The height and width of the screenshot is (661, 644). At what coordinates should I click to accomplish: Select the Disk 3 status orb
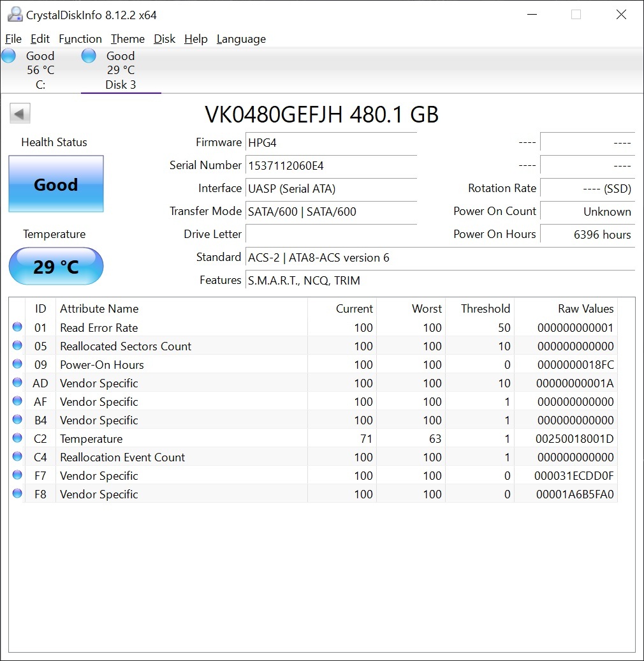coord(89,56)
